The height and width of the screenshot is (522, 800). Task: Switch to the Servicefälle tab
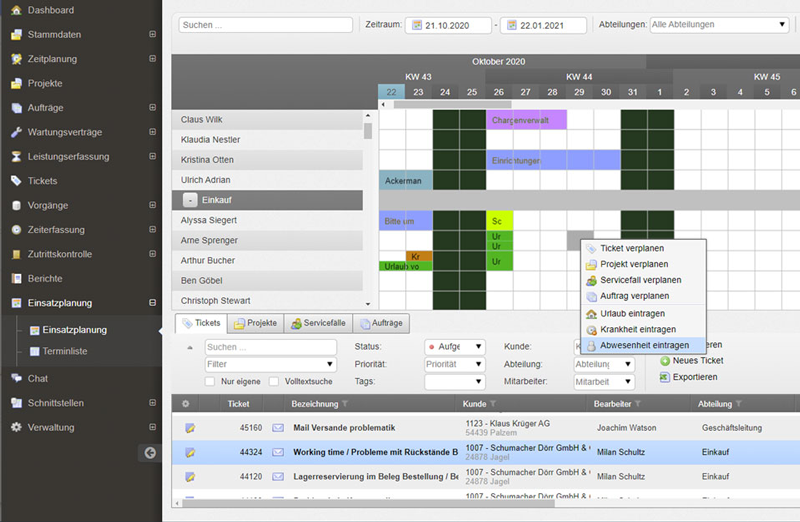tap(318, 323)
